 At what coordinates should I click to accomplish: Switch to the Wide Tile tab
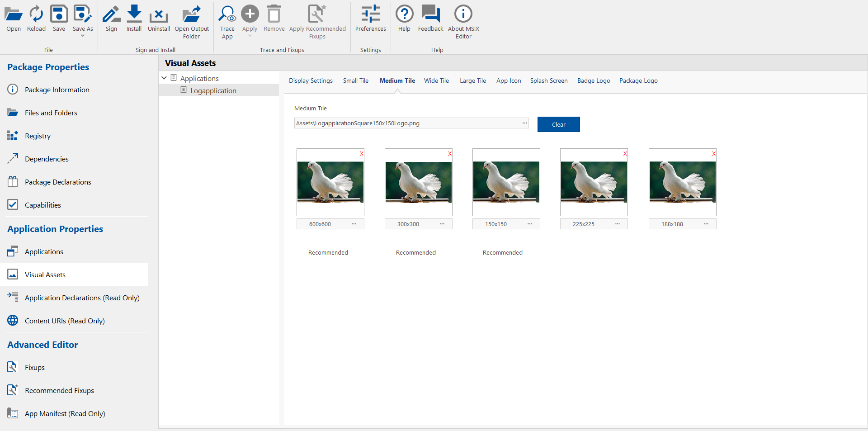(x=436, y=81)
